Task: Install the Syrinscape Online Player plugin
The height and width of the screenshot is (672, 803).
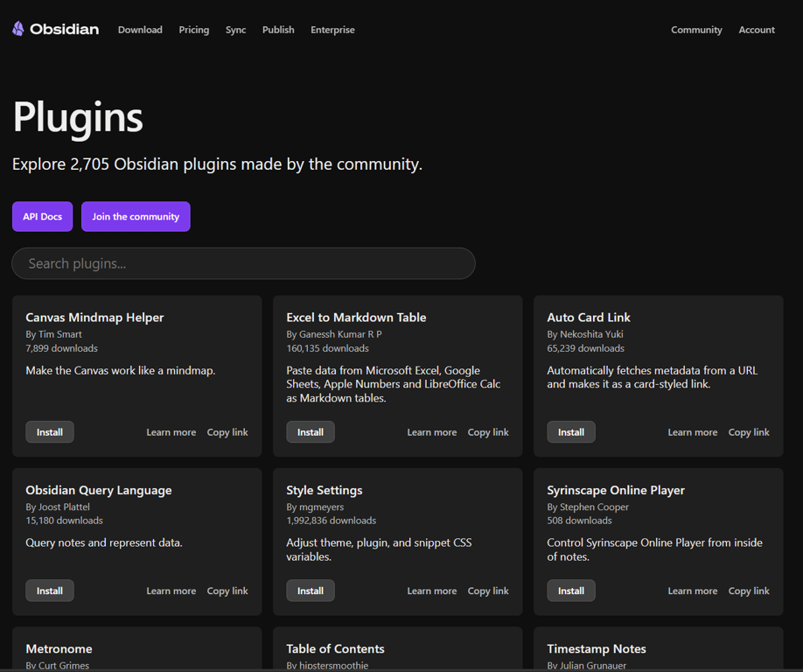Action: pyautogui.click(x=571, y=591)
